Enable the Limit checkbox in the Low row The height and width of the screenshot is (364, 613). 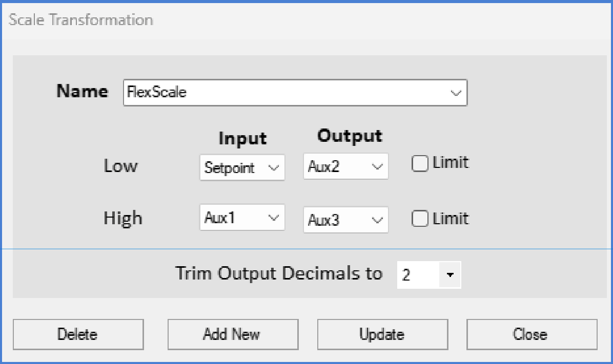pyautogui.click(x=420, y=163)
